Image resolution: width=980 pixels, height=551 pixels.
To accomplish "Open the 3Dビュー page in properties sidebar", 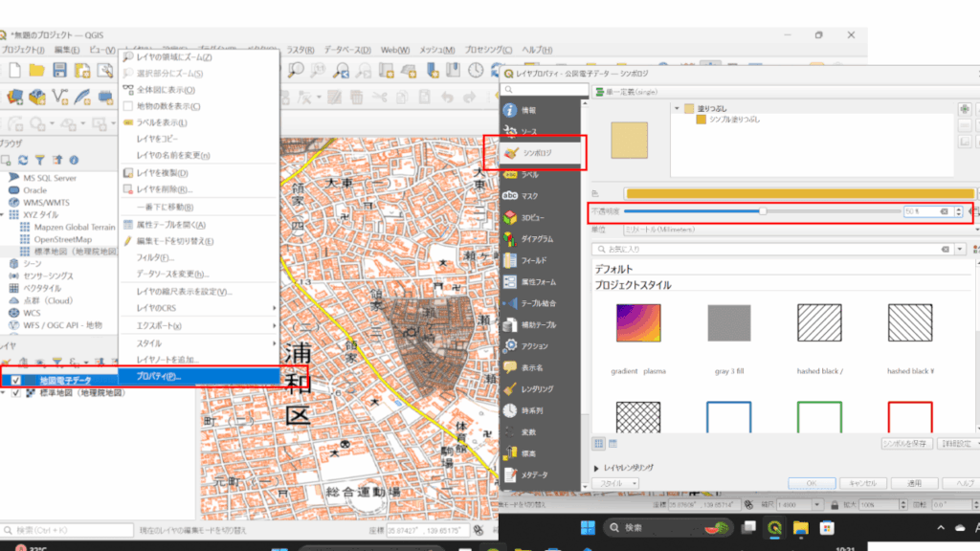I will (x=541, y=218).
